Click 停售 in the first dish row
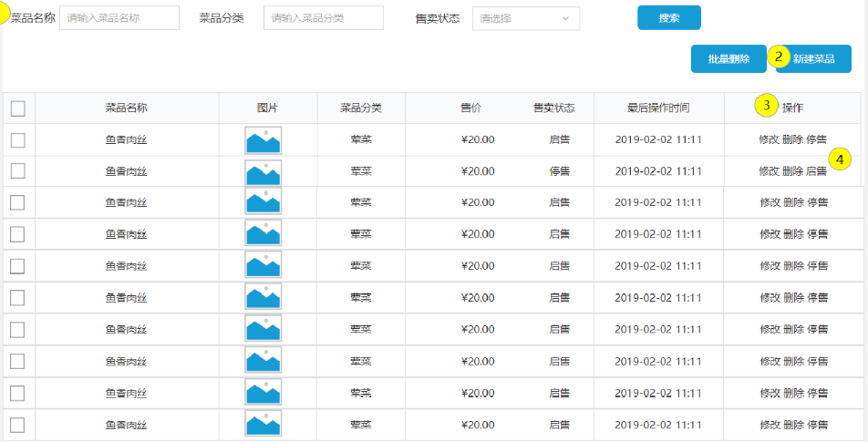 (x=817, y=140)
